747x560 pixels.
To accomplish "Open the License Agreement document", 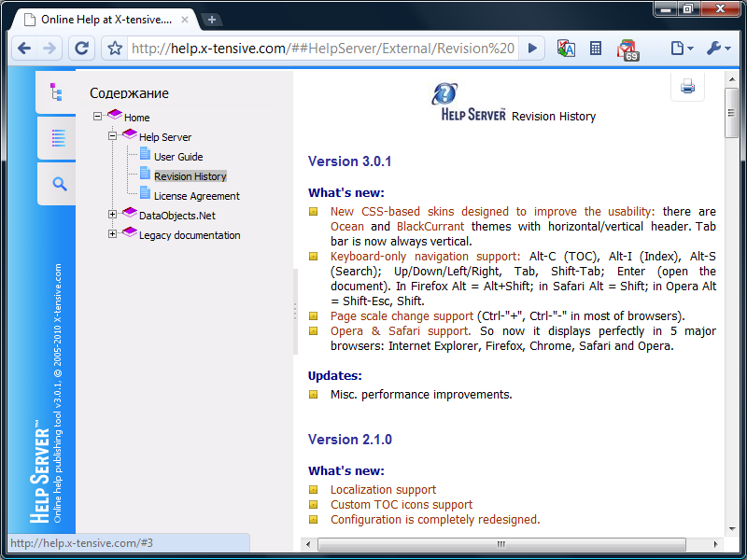I will pos(197,196).
